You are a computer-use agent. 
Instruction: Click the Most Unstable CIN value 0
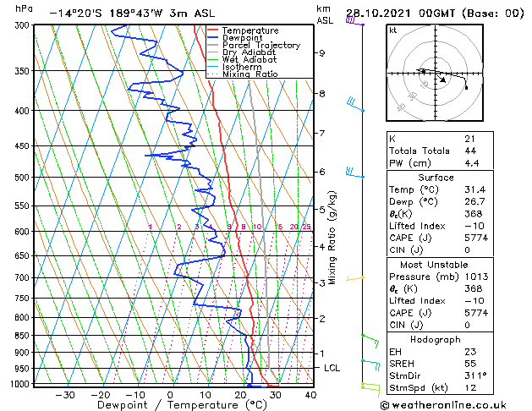coord(467,325)
